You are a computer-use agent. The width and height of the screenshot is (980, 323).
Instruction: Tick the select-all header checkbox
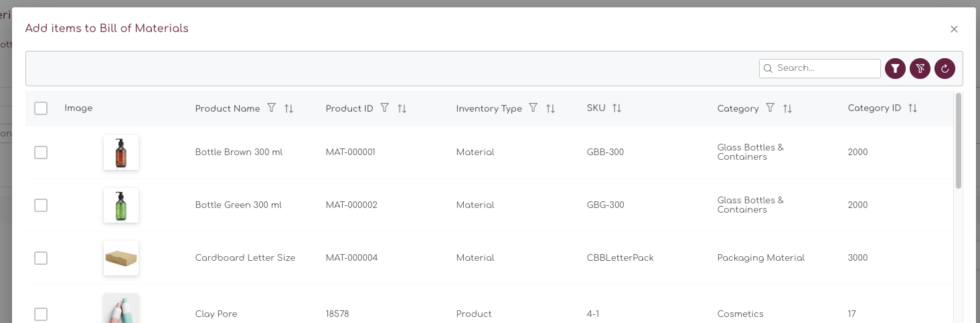click(41, 108)
